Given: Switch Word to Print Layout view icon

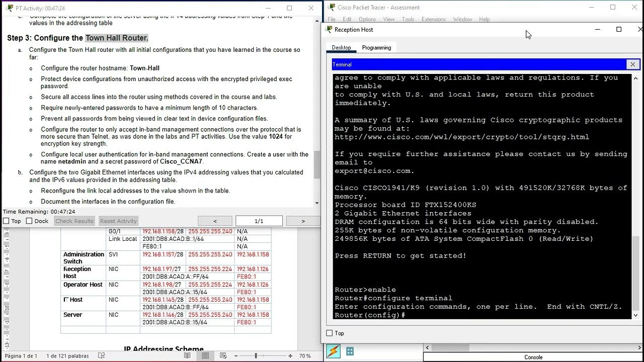Looking at the screenshot, I should [x=205, y=355].
